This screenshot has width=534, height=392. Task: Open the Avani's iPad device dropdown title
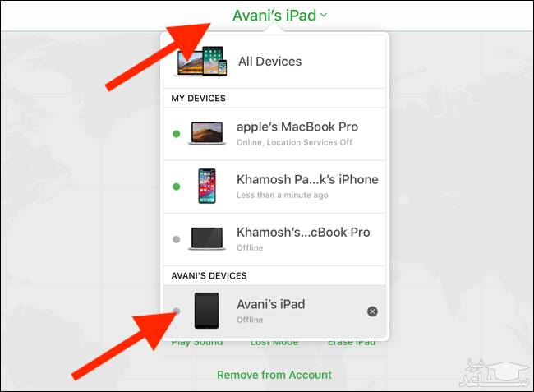point(274,16)
